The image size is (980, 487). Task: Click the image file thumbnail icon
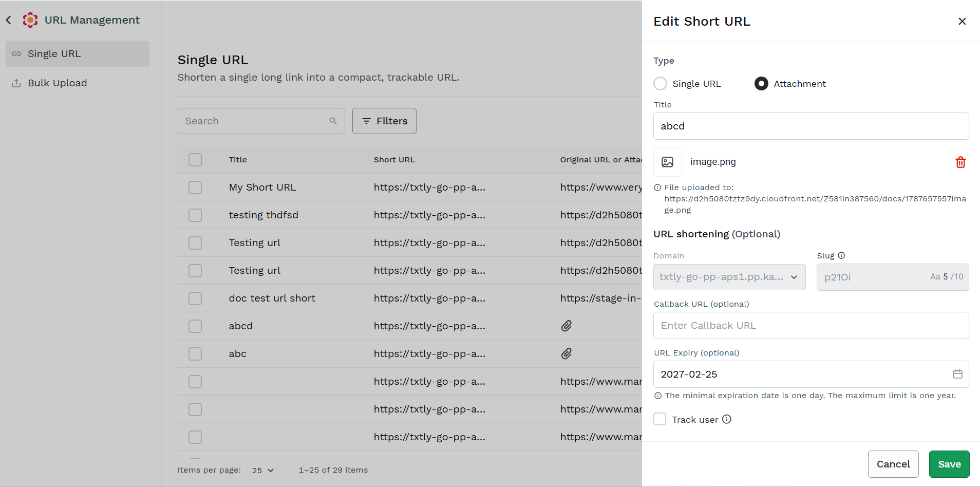click(x=667, y=162)
